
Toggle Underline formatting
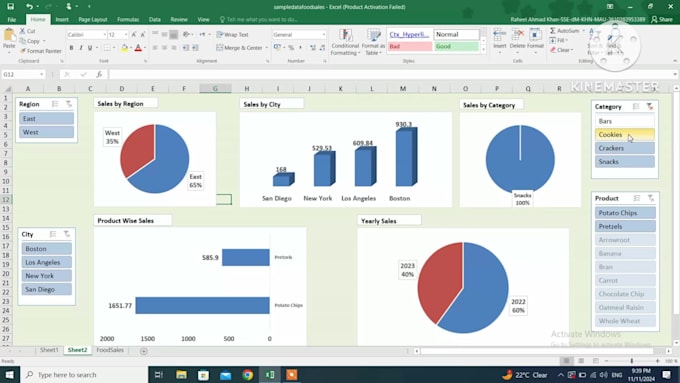tap(90, 48)
